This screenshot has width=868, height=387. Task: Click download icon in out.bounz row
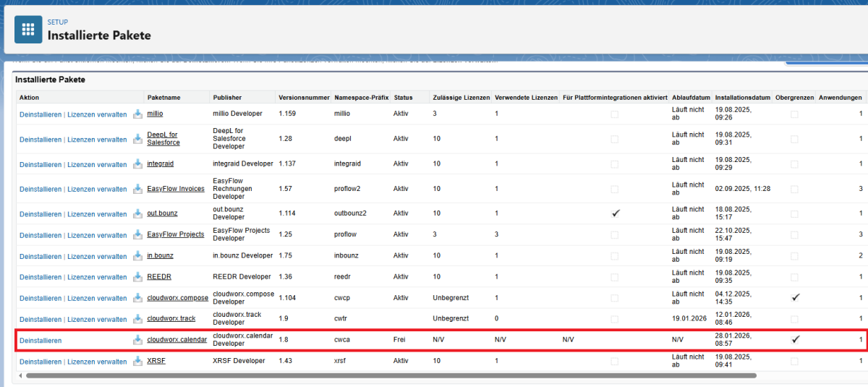(137, 213)
